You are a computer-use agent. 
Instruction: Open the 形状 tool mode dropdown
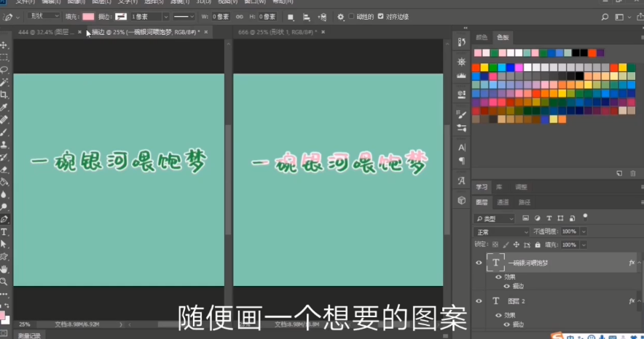(44, 16)
